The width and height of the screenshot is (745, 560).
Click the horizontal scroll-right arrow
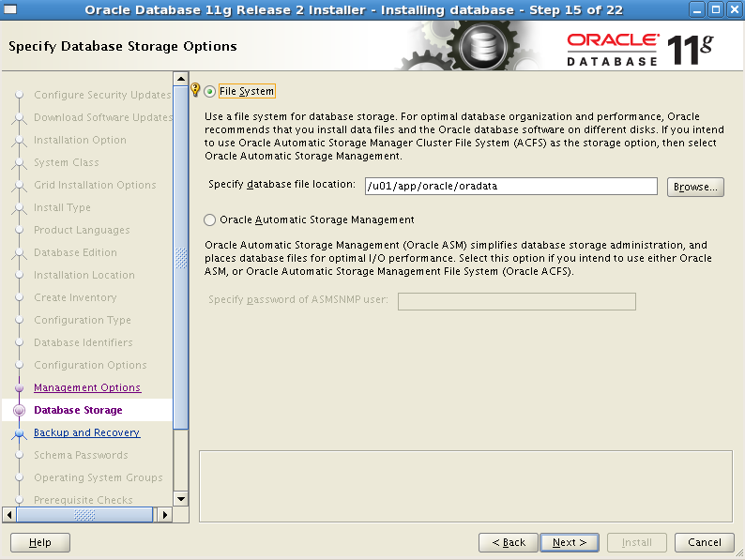coord(164,514)
